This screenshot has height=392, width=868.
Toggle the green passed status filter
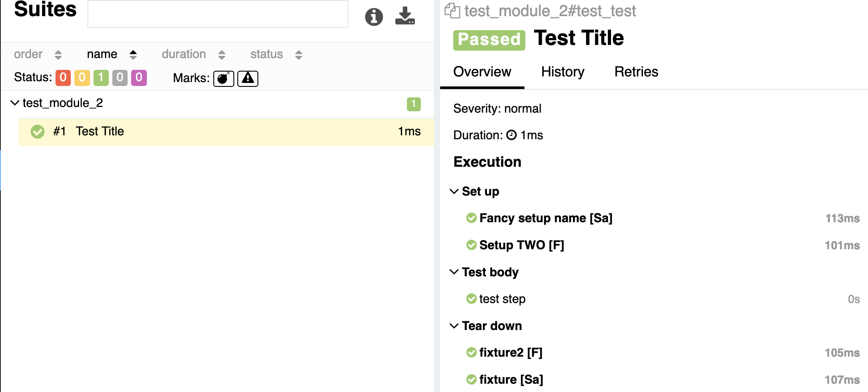click(x=101, y=78)
